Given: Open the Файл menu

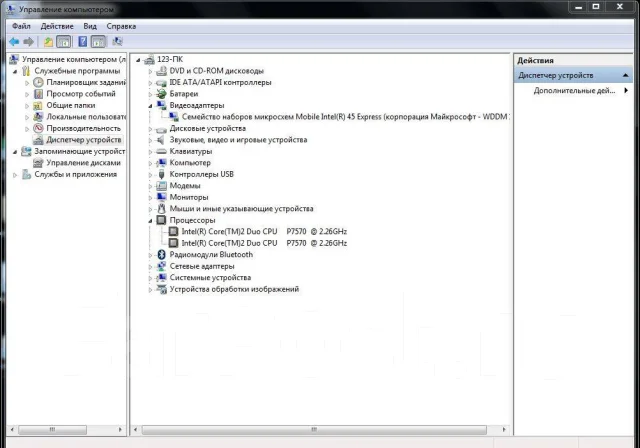Looking at the screenshot, I should pyautogui.click(x=21, y=26).
